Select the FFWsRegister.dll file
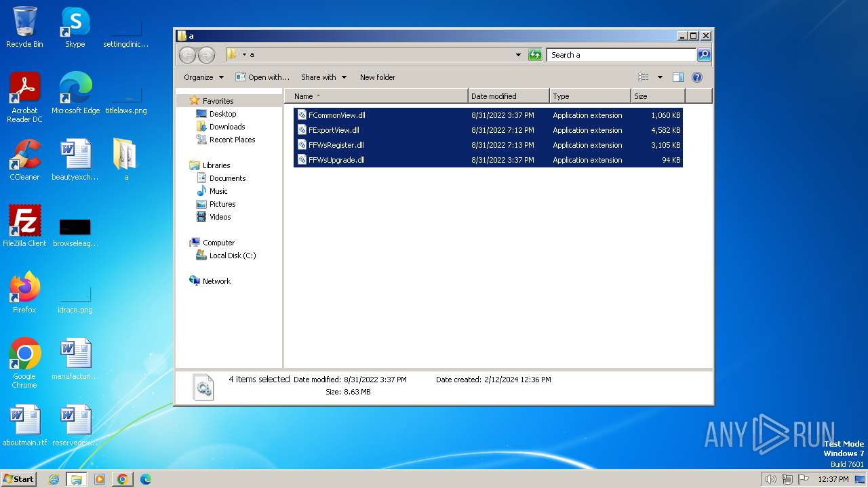 tap(488, 145)
